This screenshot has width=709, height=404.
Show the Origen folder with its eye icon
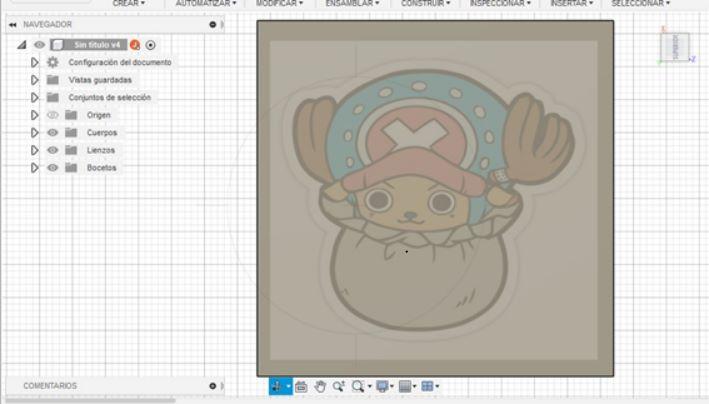coord(53,115)
